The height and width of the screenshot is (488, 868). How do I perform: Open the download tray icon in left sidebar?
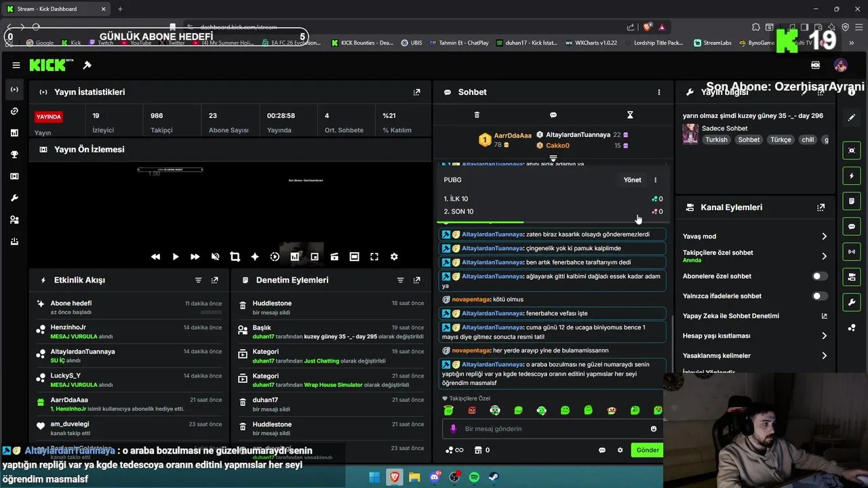tap(14, 241)
